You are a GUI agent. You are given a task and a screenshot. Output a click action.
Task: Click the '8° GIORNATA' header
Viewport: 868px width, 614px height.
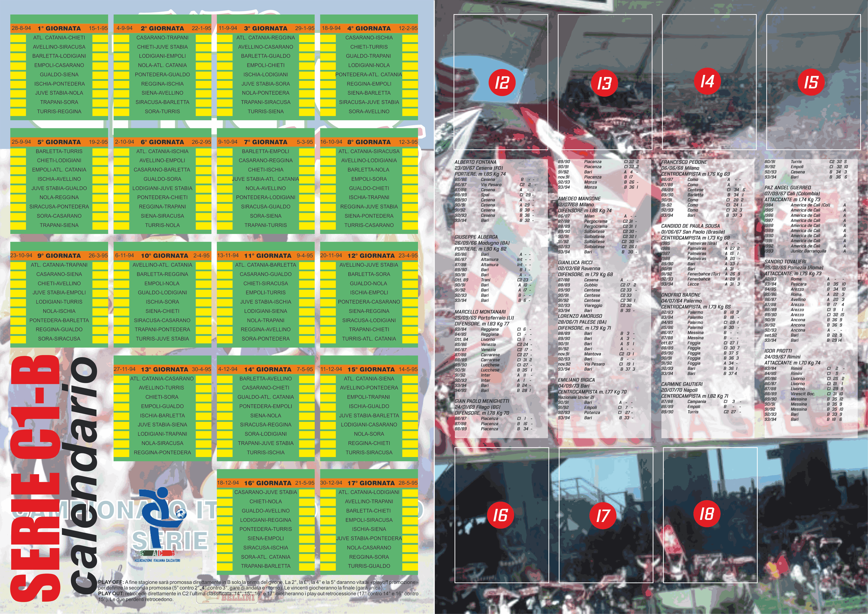(369, 142)
